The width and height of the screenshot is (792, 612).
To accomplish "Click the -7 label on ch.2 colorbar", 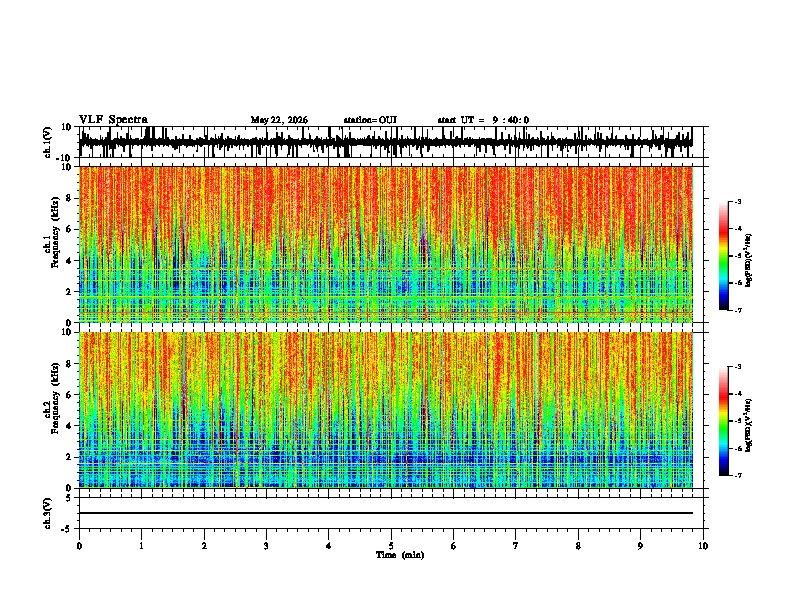I will pyautogui.click(x=736, y=476).
